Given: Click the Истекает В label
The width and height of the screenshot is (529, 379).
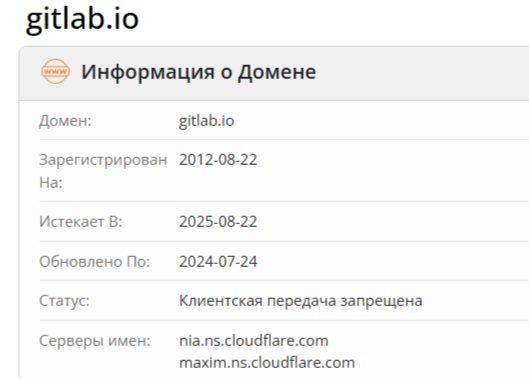Looking at the screenshot, I should (81, 222).
